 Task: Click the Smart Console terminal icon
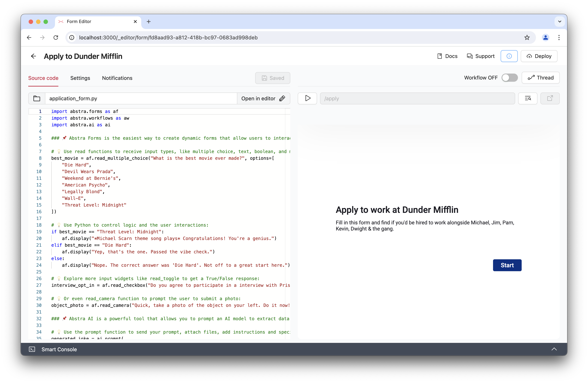click(32, 349)
